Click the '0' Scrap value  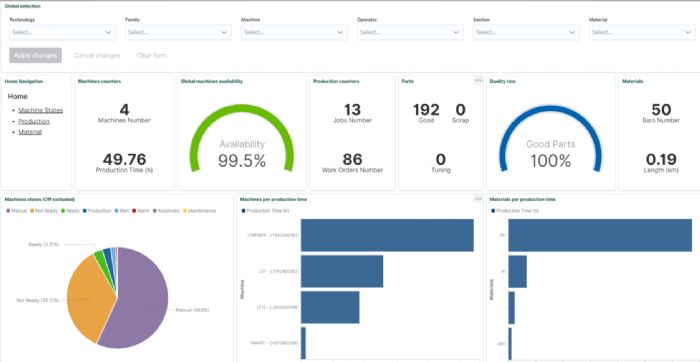point(460,109)
